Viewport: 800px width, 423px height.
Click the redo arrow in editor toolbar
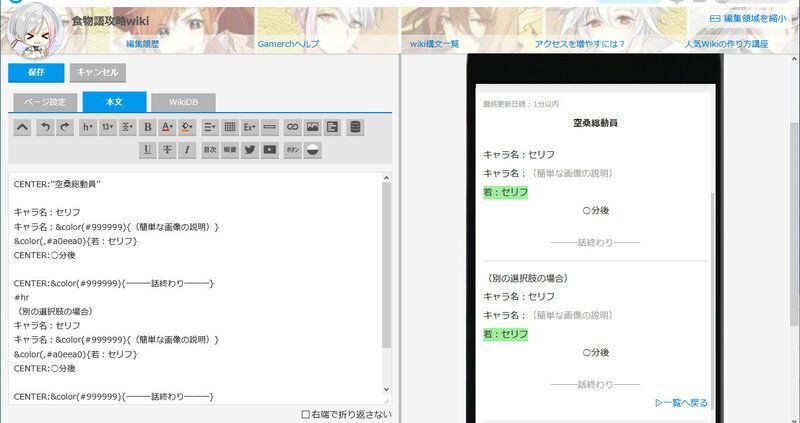[x=64, y=127]
